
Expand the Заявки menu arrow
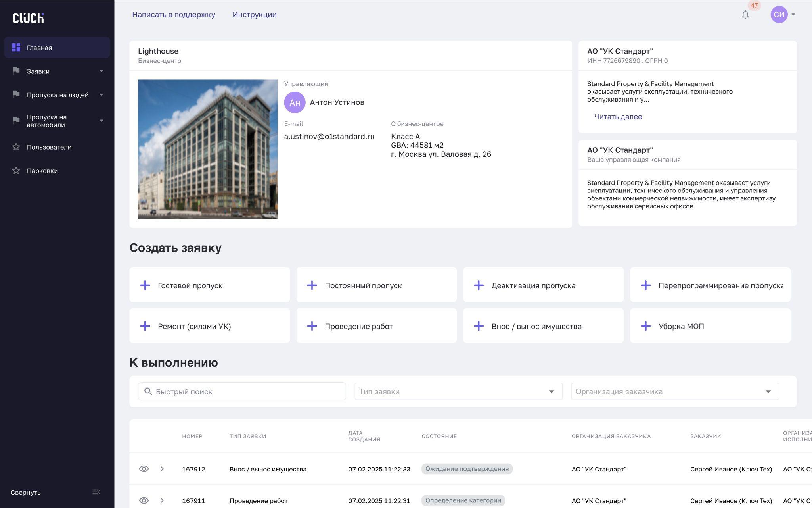101,71
